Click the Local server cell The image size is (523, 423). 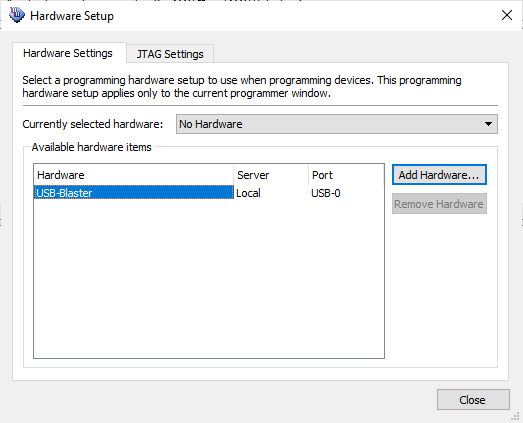point(248,193)
